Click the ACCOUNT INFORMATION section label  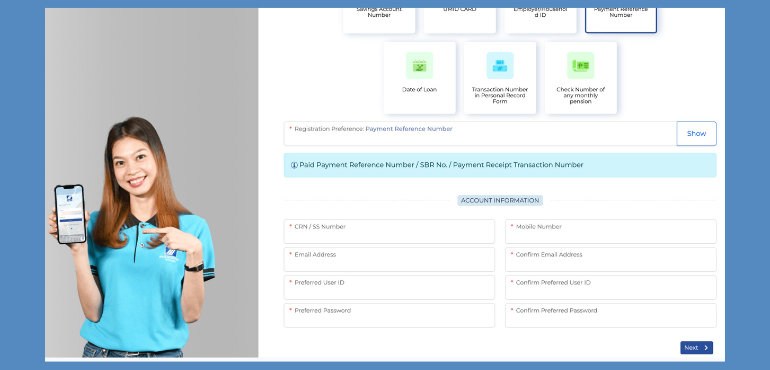500,200
